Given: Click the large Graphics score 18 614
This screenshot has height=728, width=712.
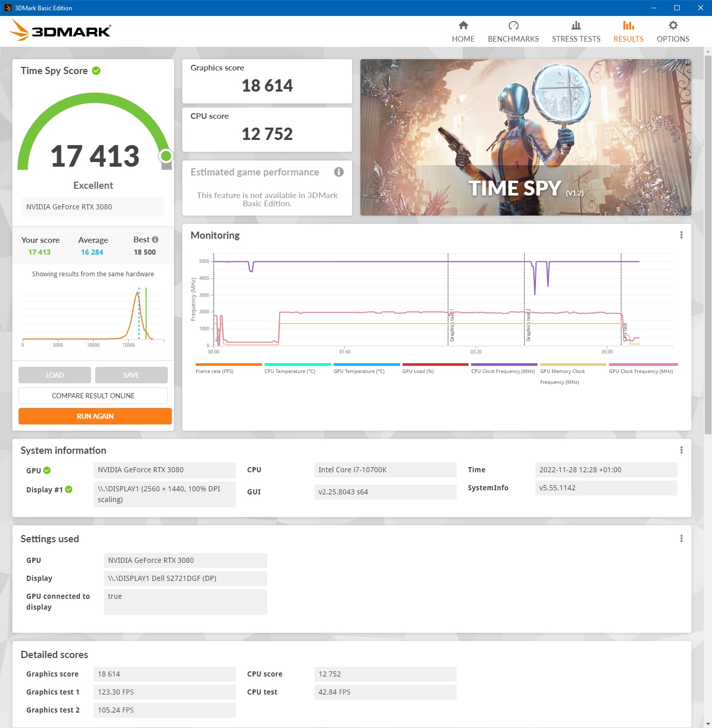Looking at the screenshot, I should pyautogui.click(x=267, y=85).
